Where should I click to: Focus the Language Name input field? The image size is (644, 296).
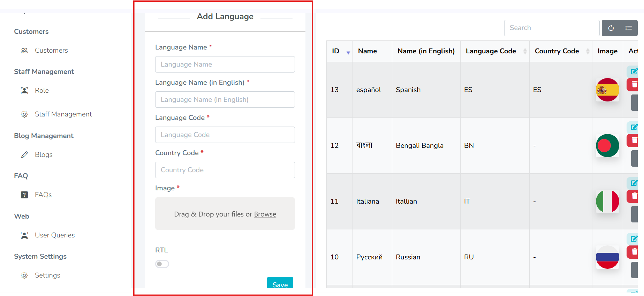click(225, 64)
